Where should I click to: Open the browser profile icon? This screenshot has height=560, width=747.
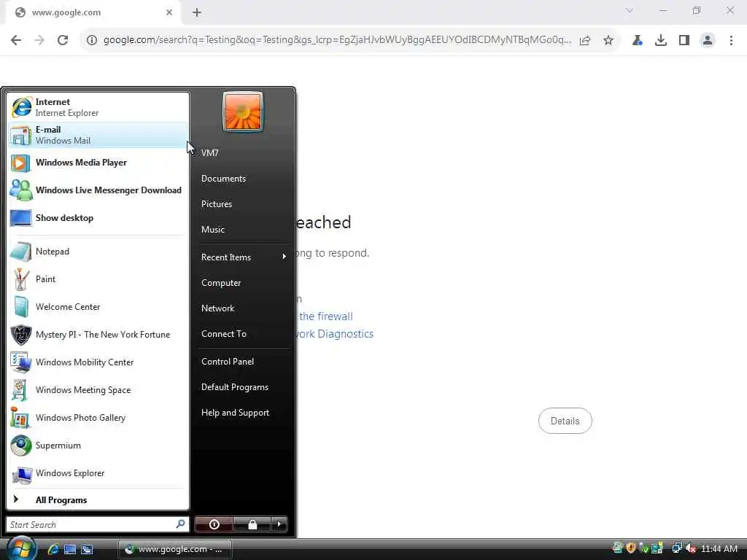708,40
